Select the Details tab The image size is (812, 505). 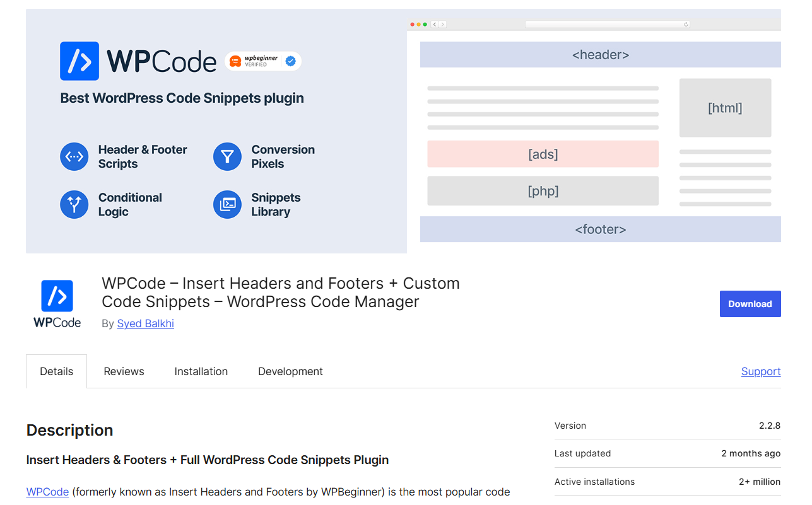[56, 371]
